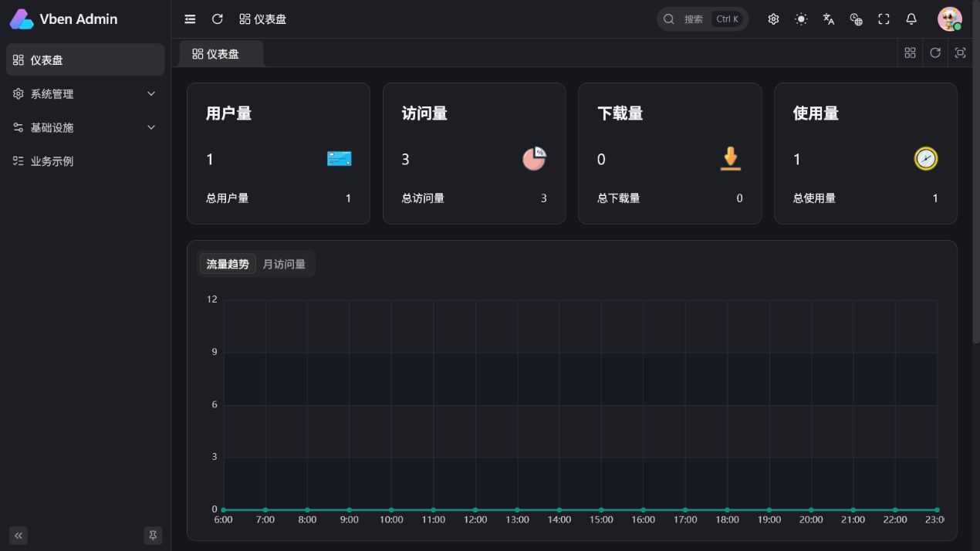Click the 12:00 data point on chart
The width and height of the screenshot is (980, 551).
(475, 510)
